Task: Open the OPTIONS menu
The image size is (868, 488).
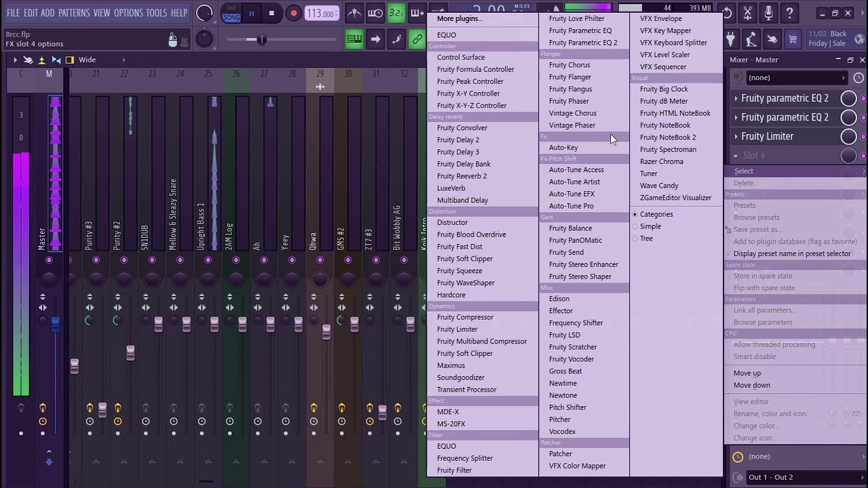Action: (128, 13)
